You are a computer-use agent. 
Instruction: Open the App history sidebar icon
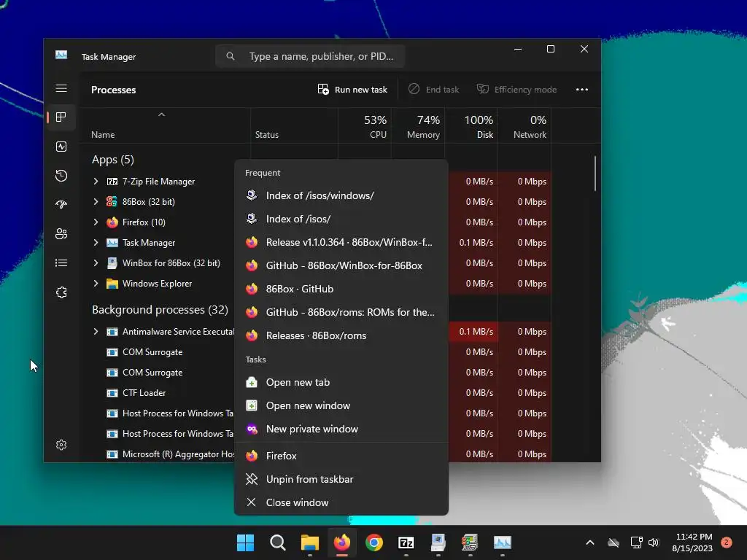[x=61, y=176]
